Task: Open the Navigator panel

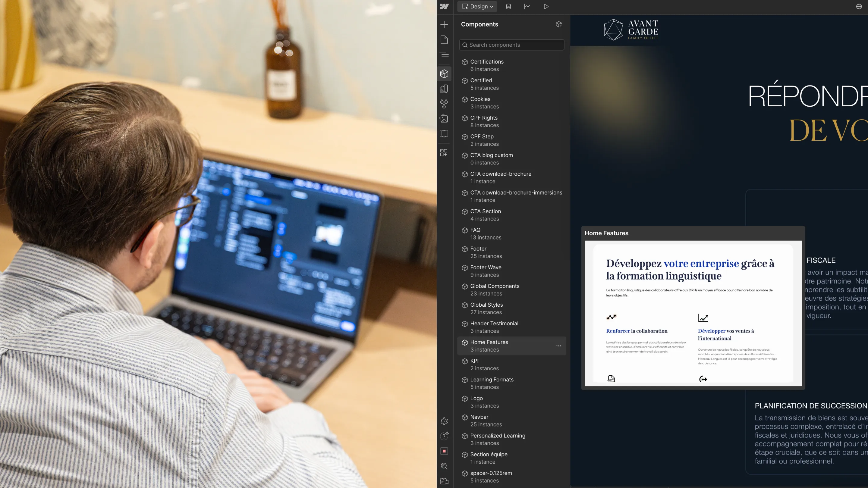Action: (444, 55)
